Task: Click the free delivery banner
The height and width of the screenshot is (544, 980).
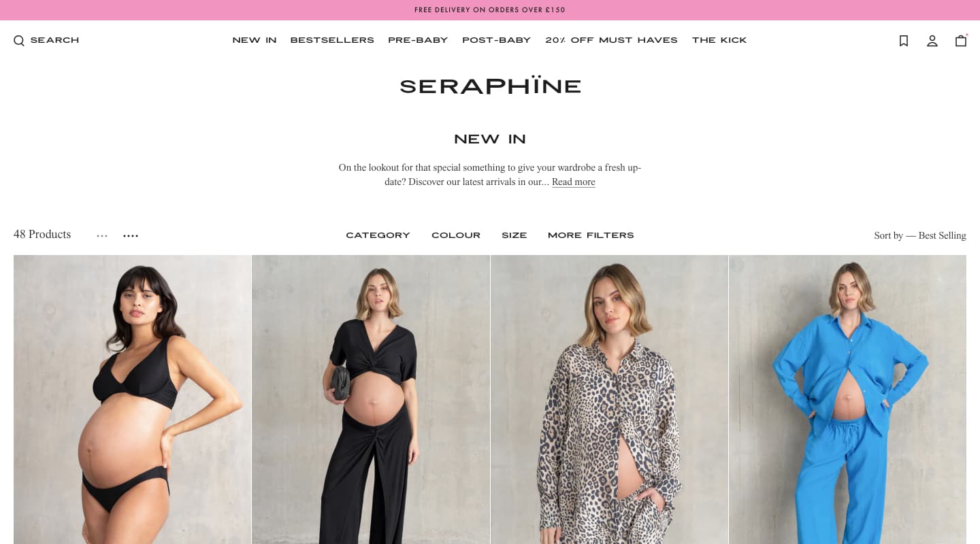Action: (490, 10)
